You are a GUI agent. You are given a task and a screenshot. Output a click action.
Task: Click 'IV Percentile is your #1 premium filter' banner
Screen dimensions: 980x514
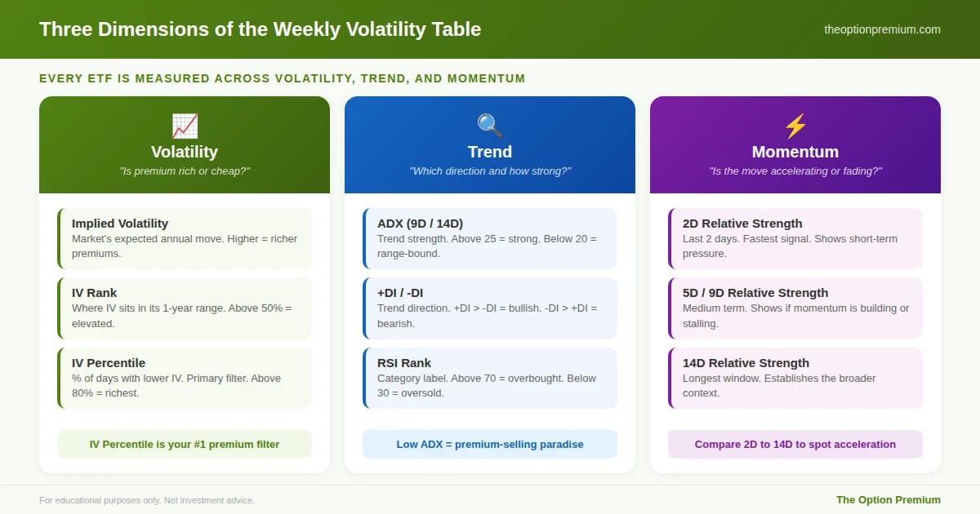pyautogui.click(x=185, y=445)
